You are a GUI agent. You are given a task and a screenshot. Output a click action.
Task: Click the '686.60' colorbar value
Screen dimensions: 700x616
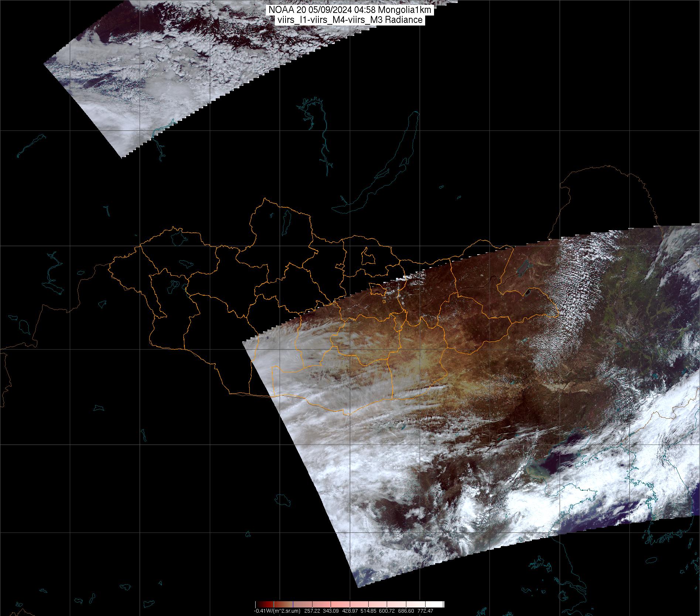point(406,611)
